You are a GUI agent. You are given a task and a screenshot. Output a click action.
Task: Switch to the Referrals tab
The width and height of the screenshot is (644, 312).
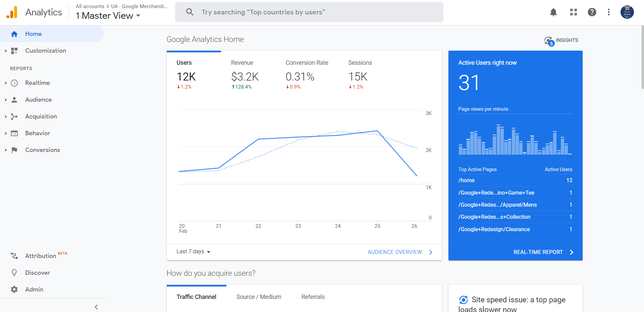click(313, 297)
